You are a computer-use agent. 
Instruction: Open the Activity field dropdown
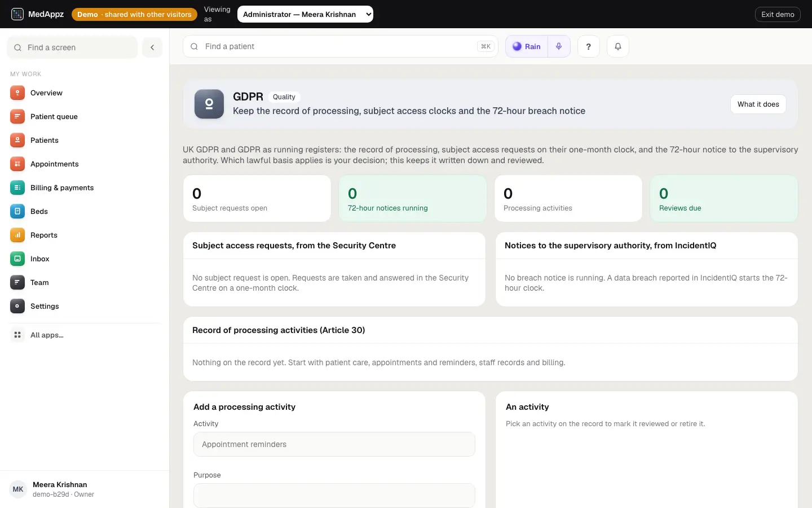point(334,444)
